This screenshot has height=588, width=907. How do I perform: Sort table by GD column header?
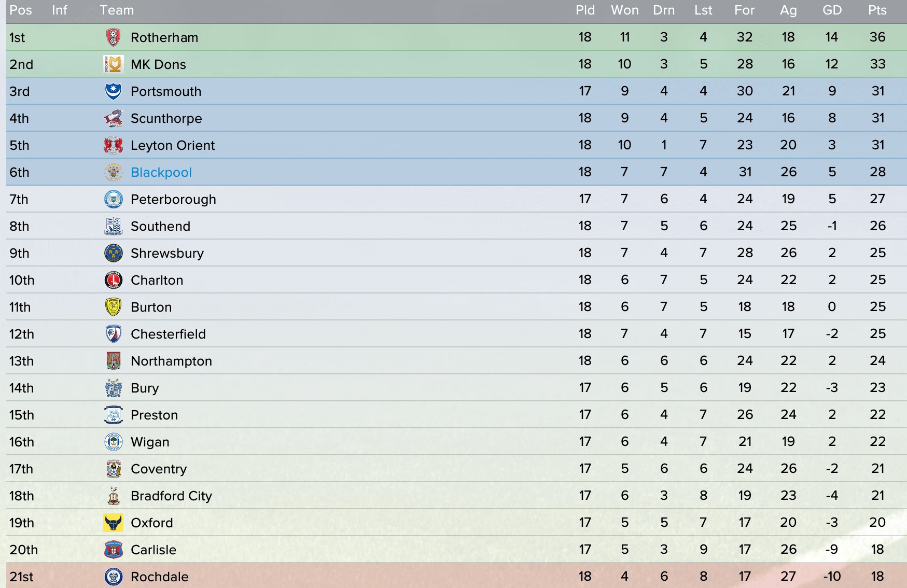[x=832, y=10]
